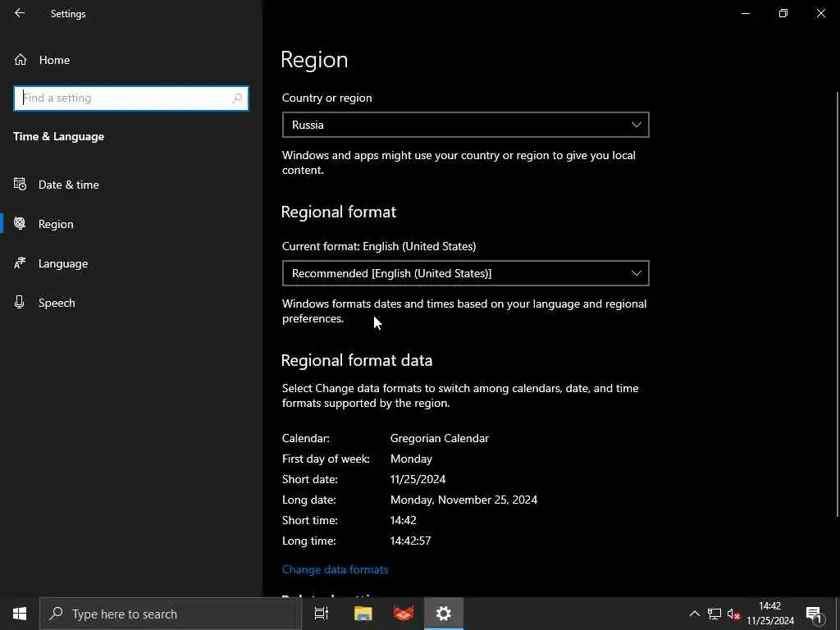Image resolution: width=840 pixels, height=630 pixels.
Task: Select the Region sidebar item
Action: click(56, 224)
